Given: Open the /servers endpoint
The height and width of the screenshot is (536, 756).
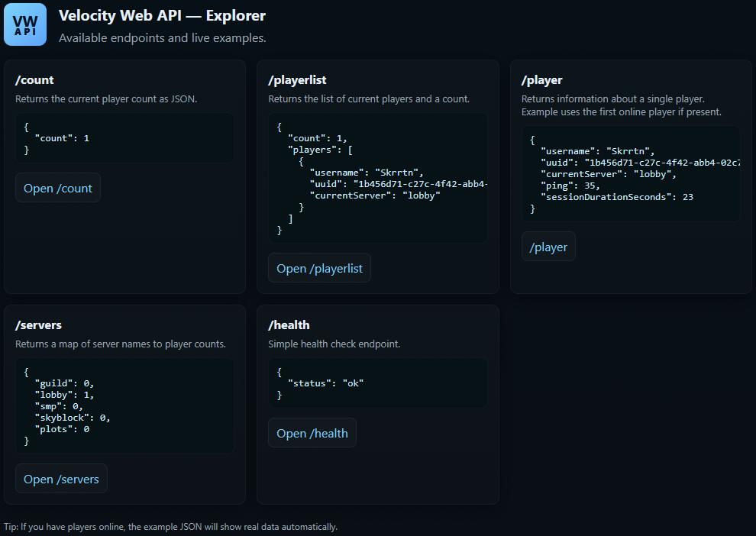Looking at the screenshot, I should tap(61, 479).
